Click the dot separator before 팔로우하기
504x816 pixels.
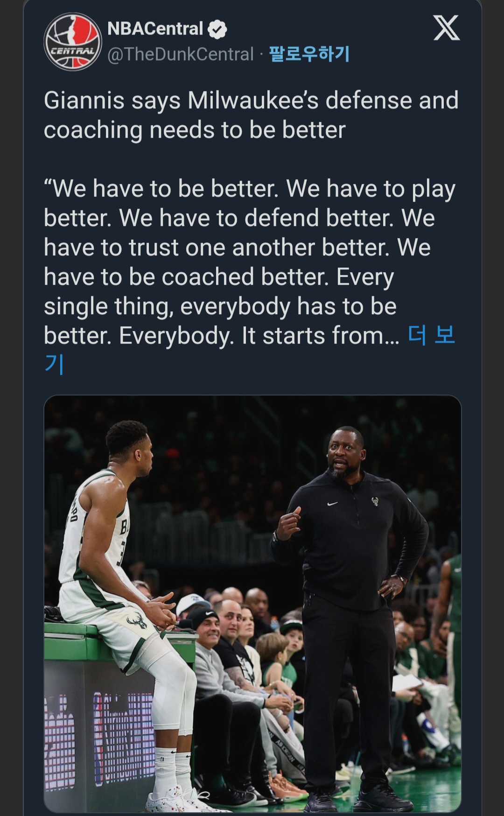[261, 55]
